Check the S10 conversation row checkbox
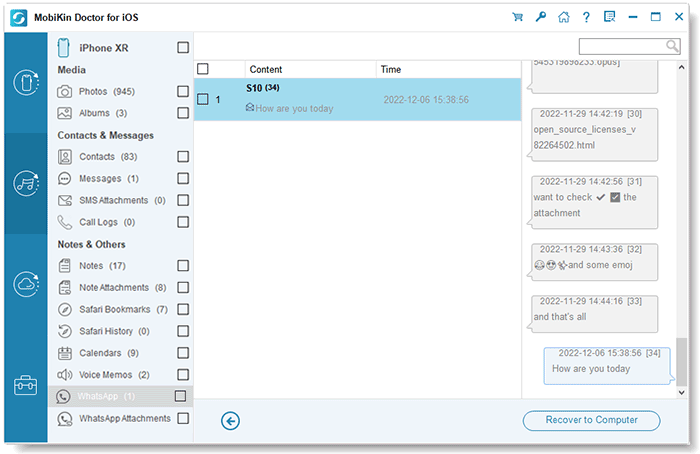Image resolution: width=700 pixels, height=454 pixels. click(203, 99)
